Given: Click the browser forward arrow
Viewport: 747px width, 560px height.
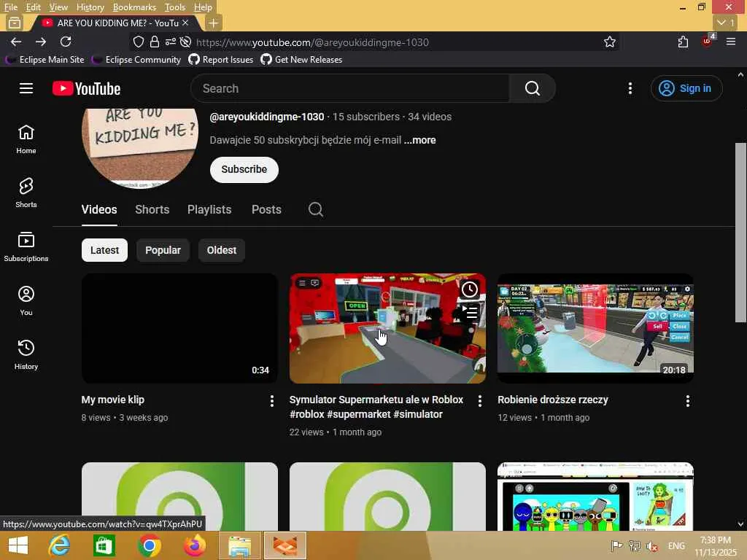Looking at the screenshot, I should (x=41, y=42).
